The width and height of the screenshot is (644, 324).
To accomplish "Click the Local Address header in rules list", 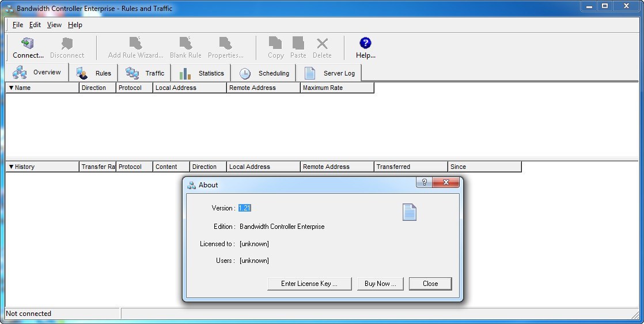I will coord(190,88).
